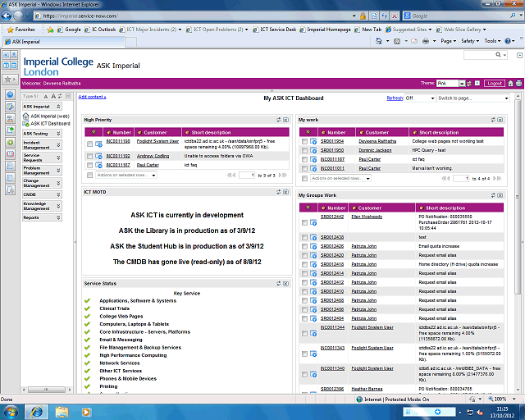Tick the checkbox for incident INC0011196
Image resolution: width=525 pixels, height=420 pixels.
[x=89, y=142]
